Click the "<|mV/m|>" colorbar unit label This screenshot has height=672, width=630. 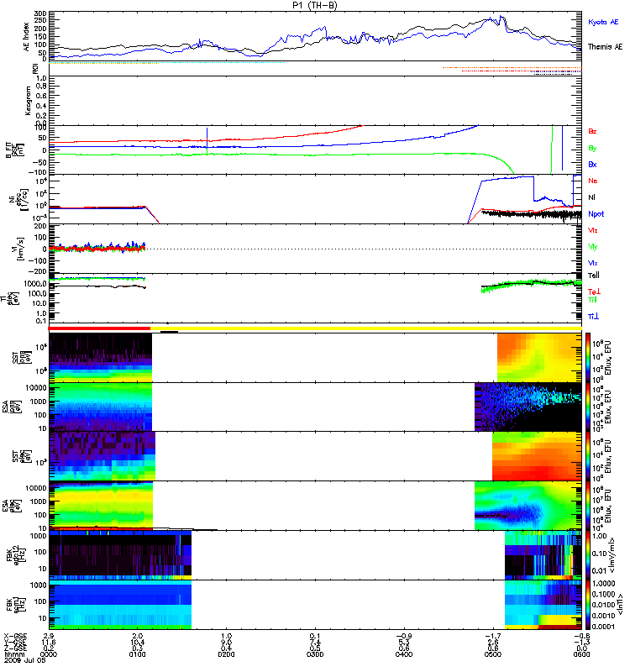[x=612, y=556]
